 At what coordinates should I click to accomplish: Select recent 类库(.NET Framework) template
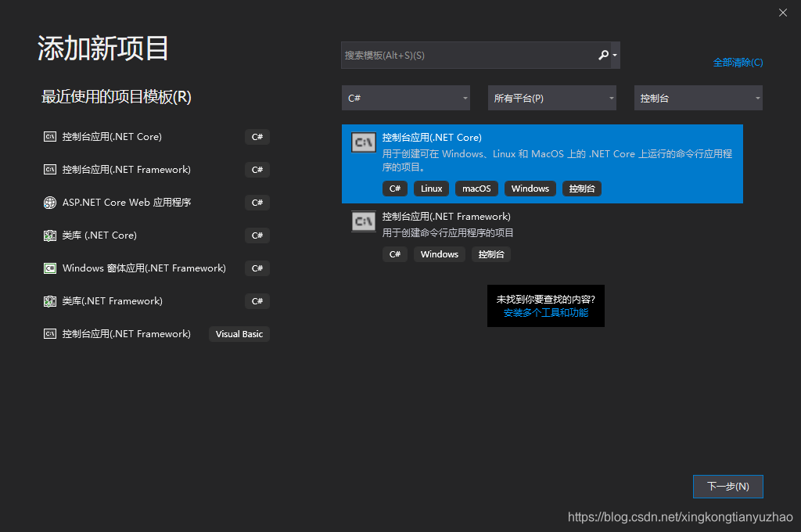(156, 301)
